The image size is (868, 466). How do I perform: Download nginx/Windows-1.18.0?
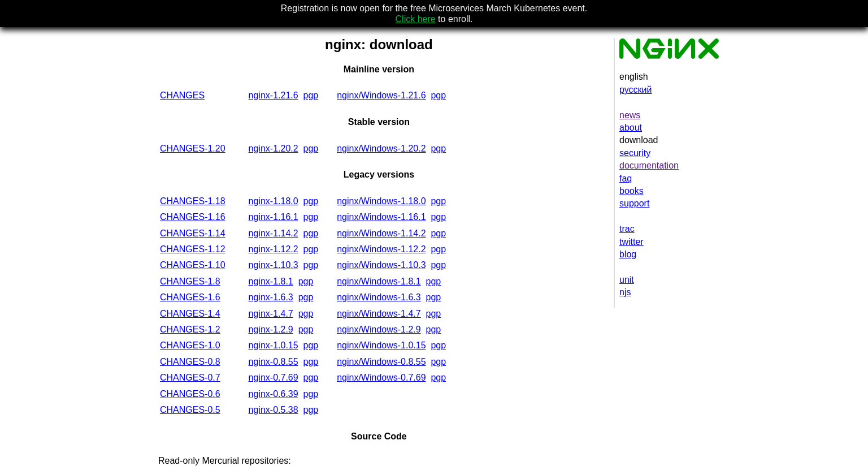(x=381, y=201)
